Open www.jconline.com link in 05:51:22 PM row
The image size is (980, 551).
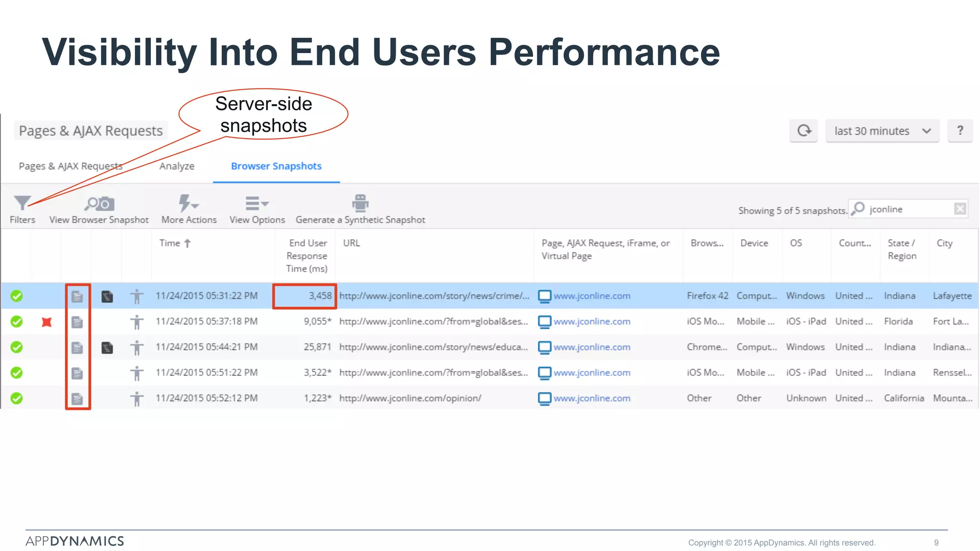(x=592, y=373)
